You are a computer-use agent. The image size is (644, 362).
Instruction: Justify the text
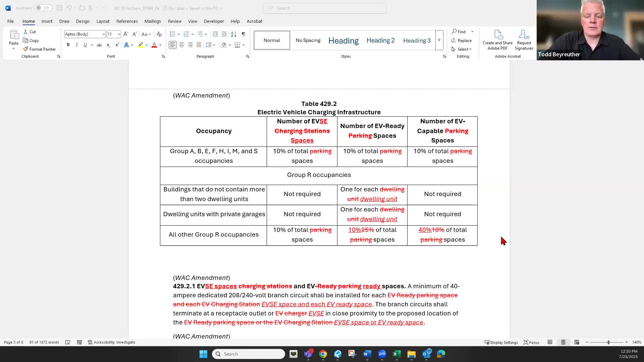[199, 45]
